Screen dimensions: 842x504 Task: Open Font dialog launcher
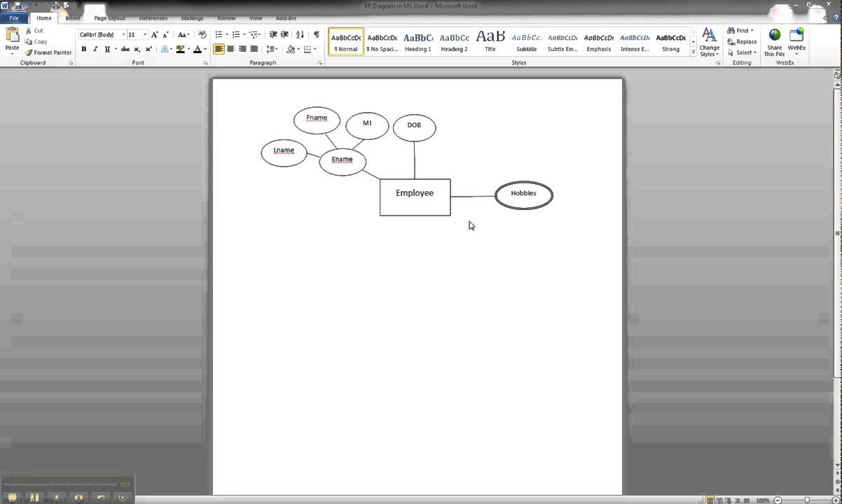point(205,63)
